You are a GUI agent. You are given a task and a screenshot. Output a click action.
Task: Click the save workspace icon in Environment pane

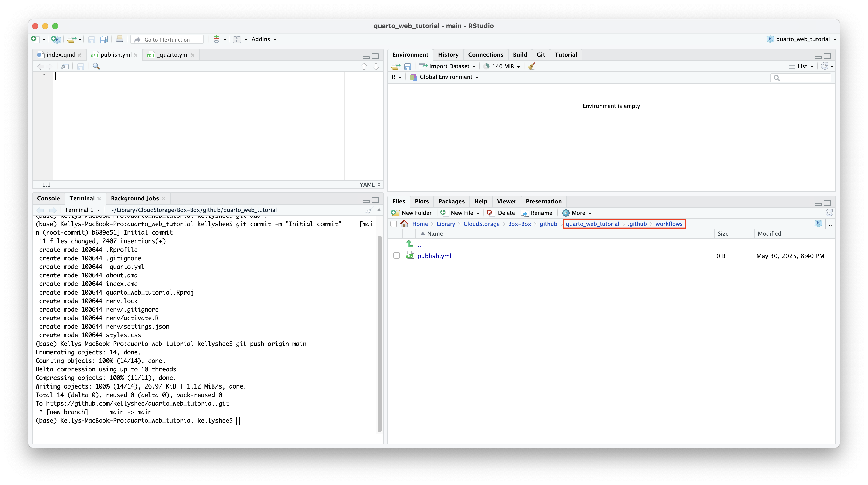(x=407, y=66)
